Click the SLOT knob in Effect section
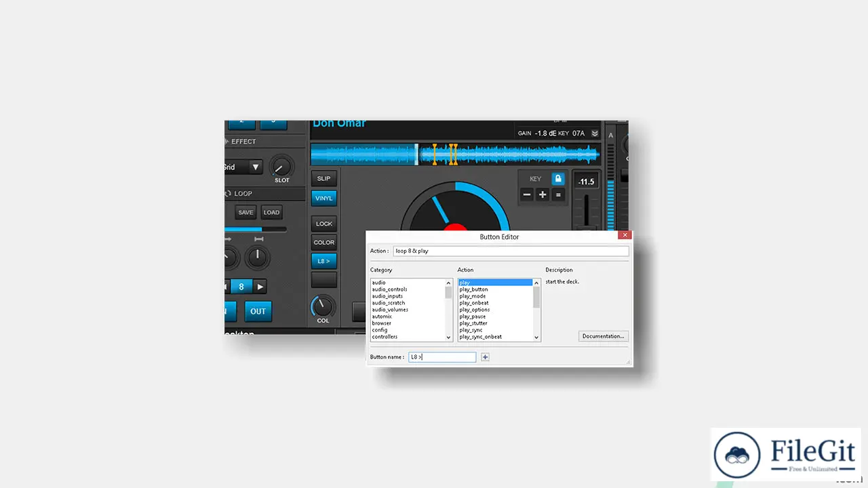Image resolution: width=868 pixels, height=488 pixels. pyautogui.click(x=281, y=167)
